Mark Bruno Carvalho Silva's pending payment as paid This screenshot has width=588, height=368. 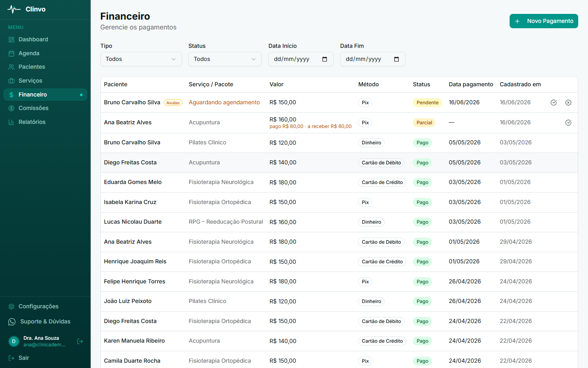(x=554, y=103)
